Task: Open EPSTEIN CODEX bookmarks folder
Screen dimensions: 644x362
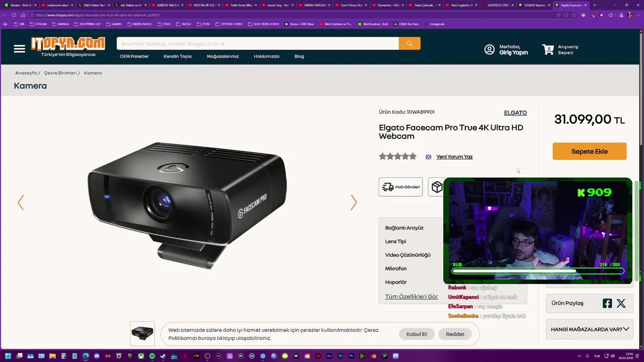Action: [x=230, y=24]
